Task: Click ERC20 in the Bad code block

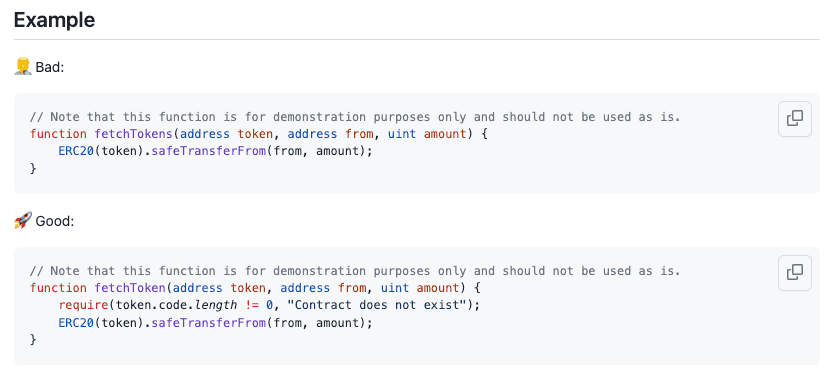Action: (x=76, y=151)
